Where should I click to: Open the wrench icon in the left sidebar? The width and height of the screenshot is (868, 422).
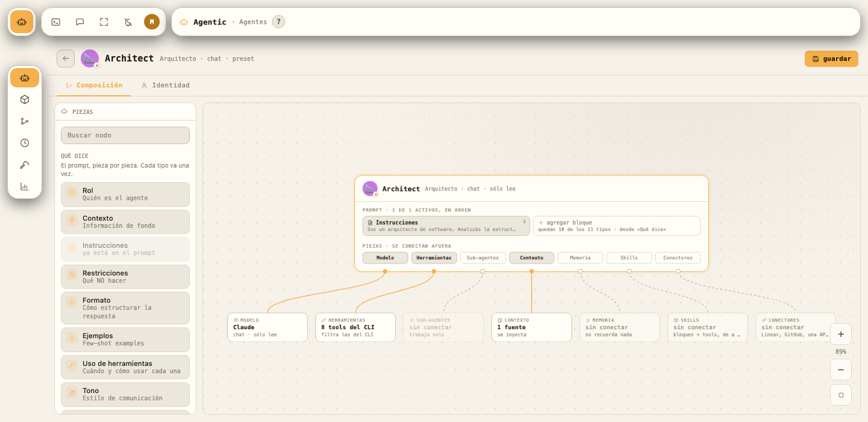[25, 165]
